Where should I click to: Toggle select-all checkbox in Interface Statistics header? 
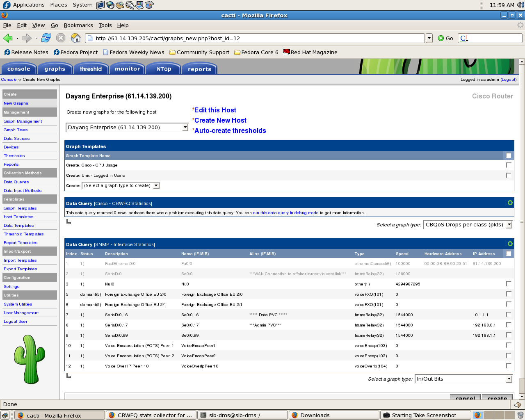point(509,253)
